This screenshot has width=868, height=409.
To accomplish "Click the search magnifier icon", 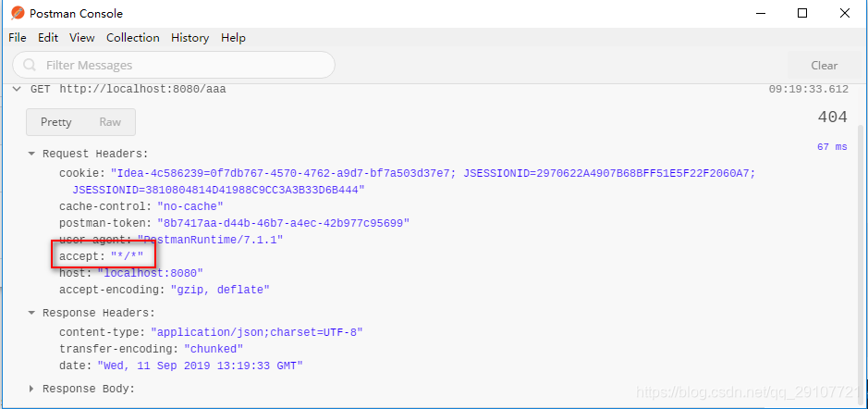I will pos(30,66).
